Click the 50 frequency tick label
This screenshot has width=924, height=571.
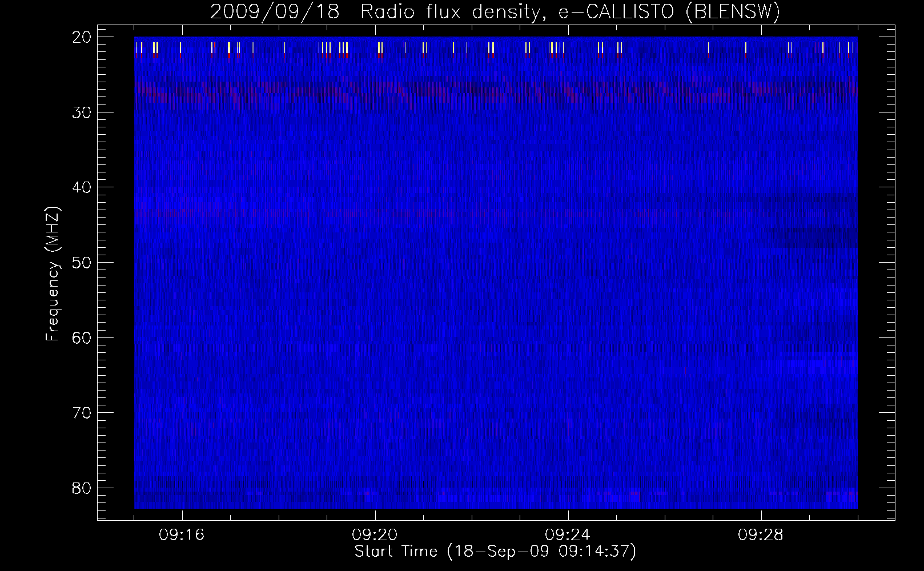tap(82, 263)
